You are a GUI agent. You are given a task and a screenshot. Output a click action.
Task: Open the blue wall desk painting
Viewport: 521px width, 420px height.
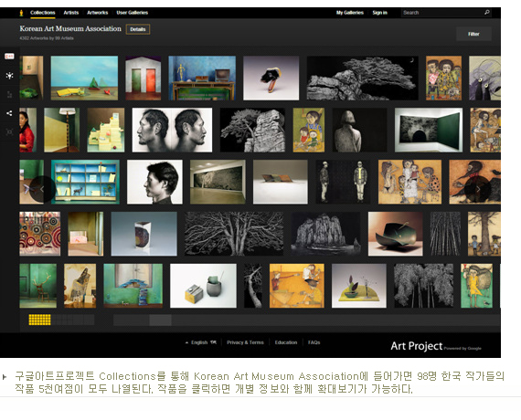pos(202,78)
